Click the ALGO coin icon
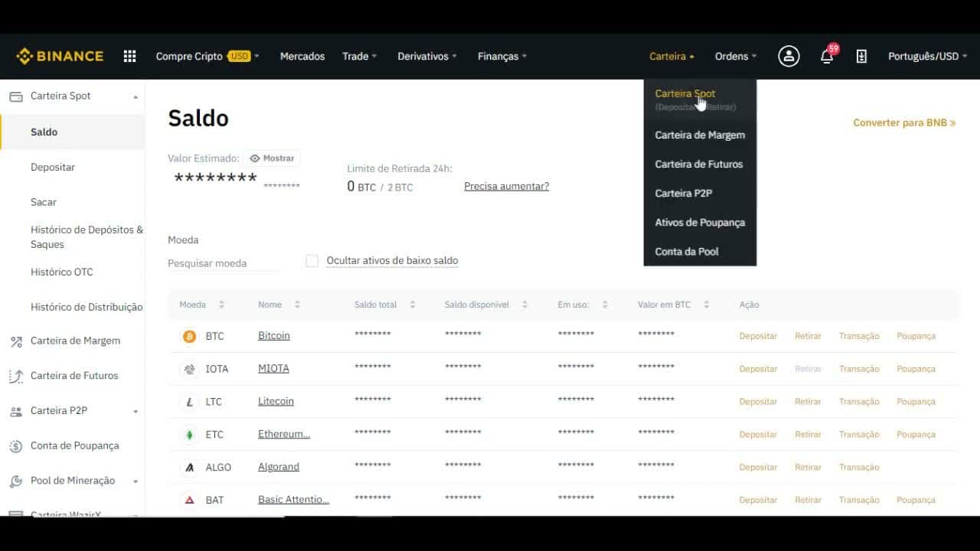 point(189,467)
